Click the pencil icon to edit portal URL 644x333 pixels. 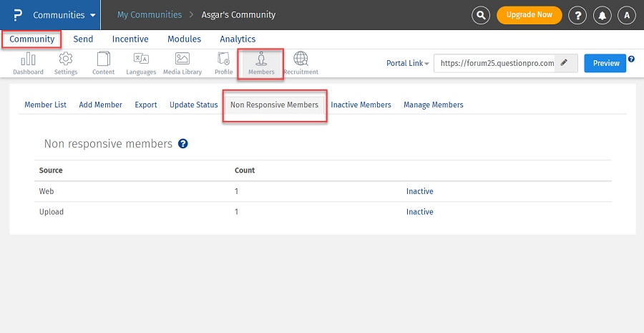[565, 63]
